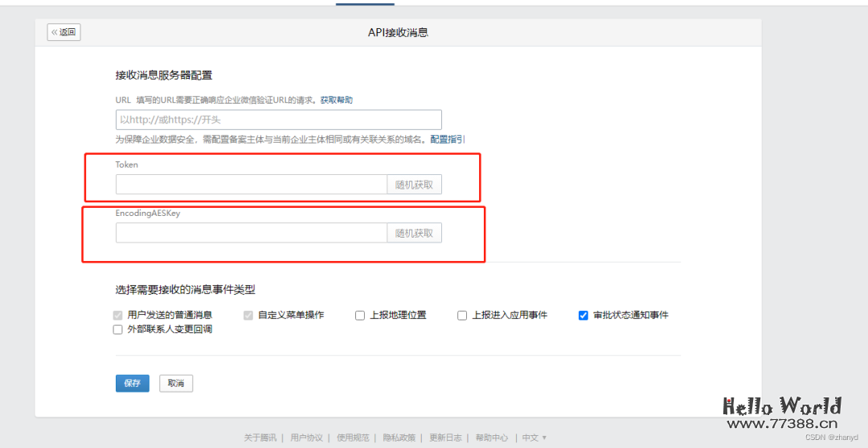Open 更新日志 footer link

(445, 438)
